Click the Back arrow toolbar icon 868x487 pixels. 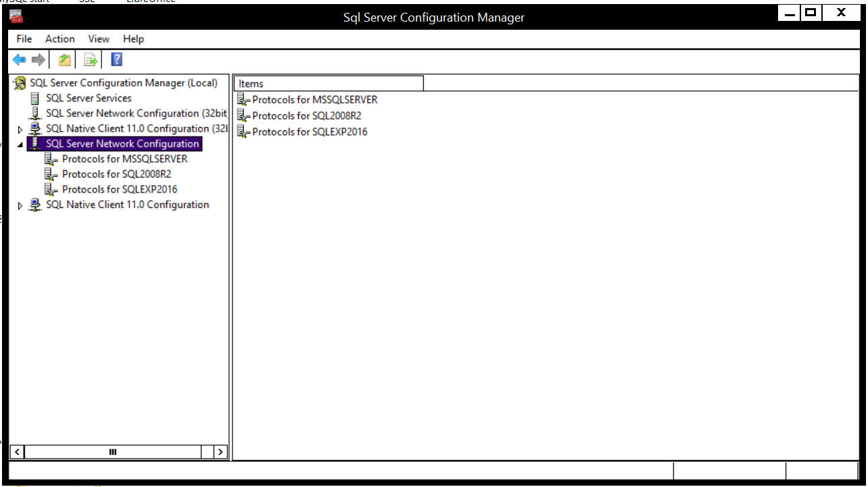[x=19, y=60]
